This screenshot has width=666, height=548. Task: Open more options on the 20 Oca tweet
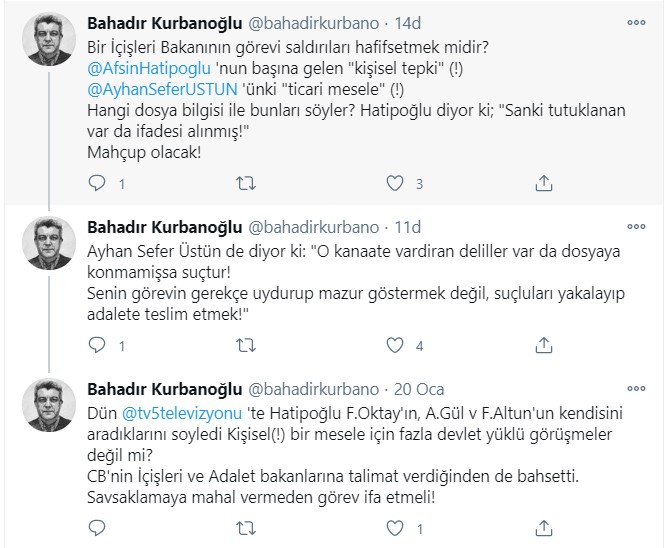(x=636, y=387)
